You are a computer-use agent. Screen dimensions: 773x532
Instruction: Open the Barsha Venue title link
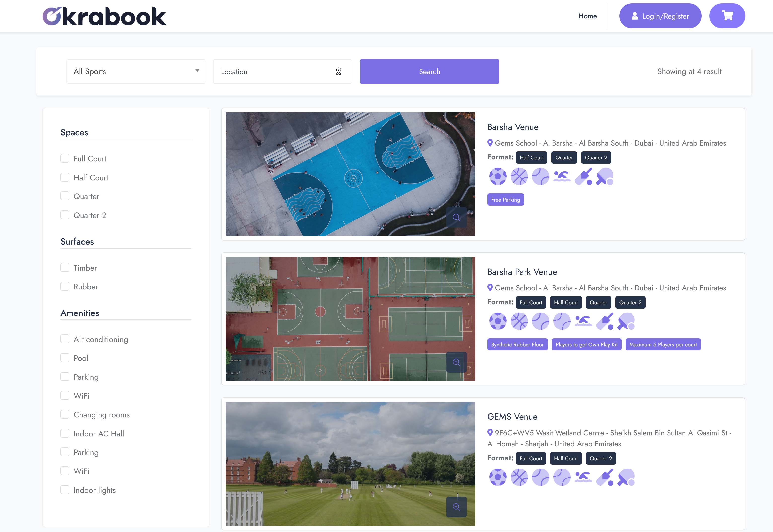[x=513, y=127]
